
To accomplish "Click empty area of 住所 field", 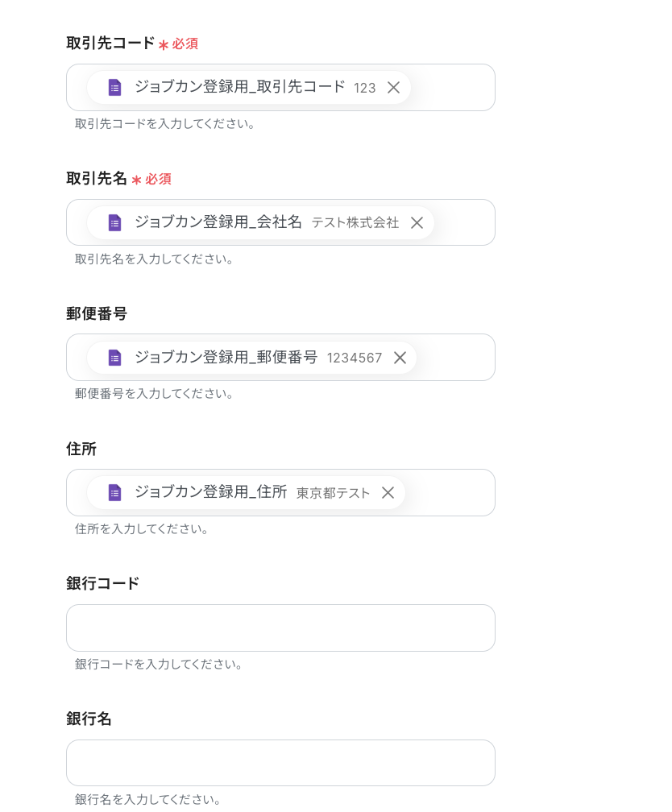I will [450, 493].
